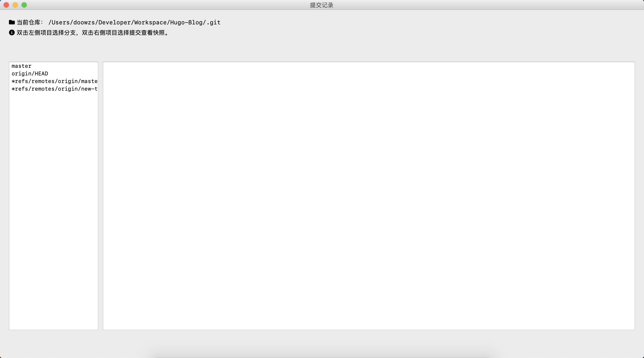Click the .git ending of the path

pos(214,23)
